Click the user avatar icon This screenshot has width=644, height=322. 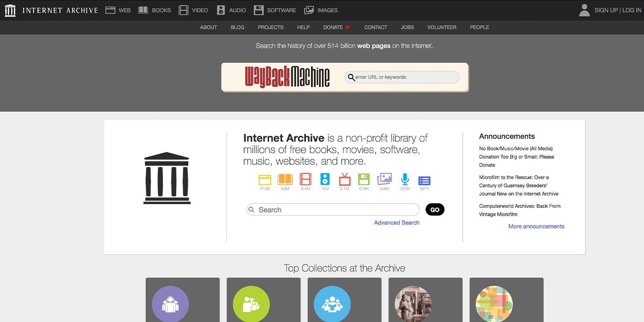coord(584,10)
